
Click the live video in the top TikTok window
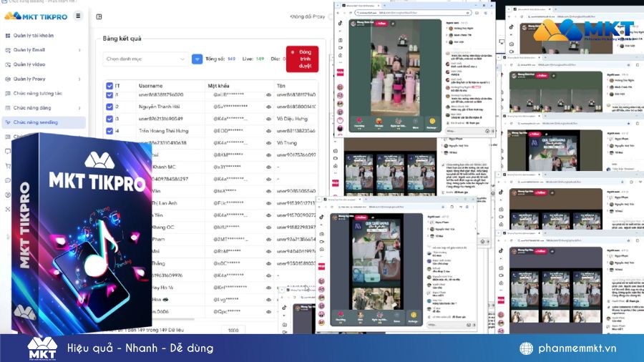click(x=395, y=68)
